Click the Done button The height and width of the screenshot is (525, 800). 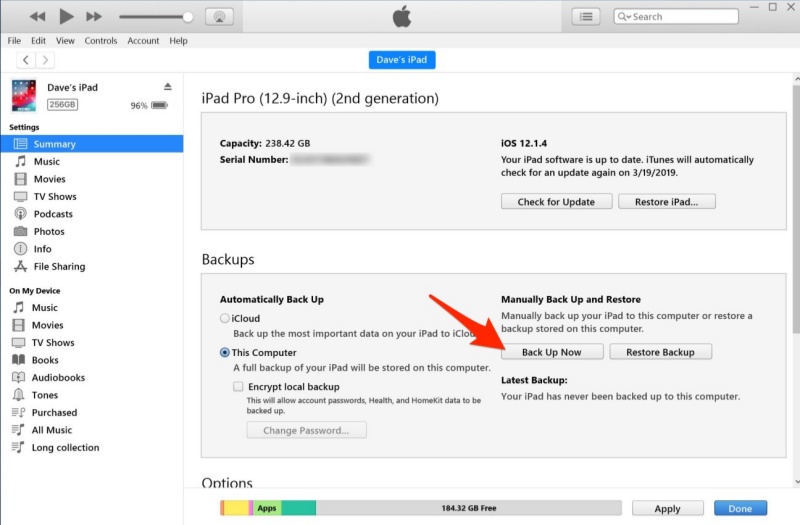[740, 508]
